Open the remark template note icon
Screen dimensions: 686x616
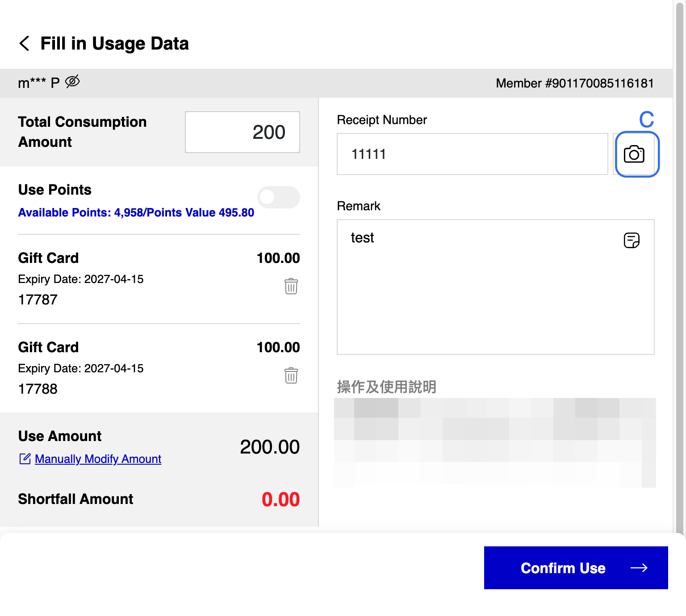pos(632,240)
